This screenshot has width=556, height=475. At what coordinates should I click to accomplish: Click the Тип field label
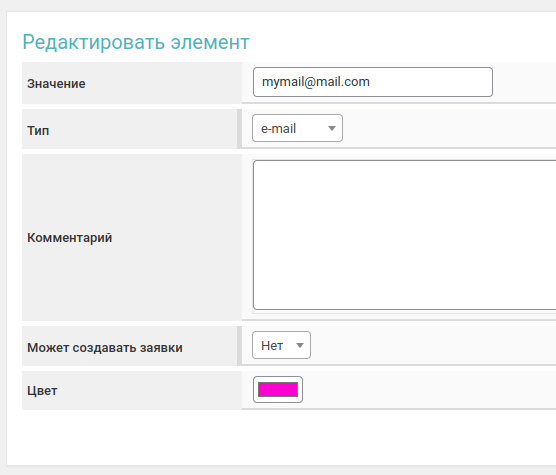coord(38,131)
